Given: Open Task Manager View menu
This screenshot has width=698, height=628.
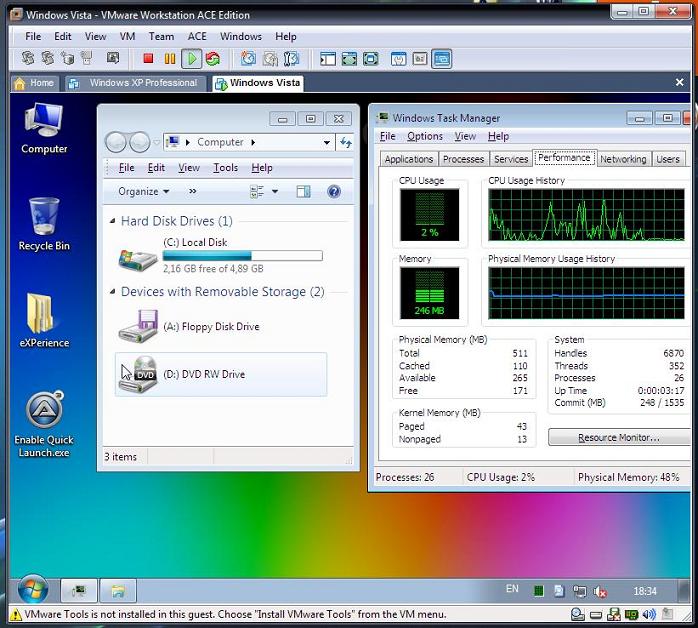Looking at the screenshot, I should (x=465, y=136).
